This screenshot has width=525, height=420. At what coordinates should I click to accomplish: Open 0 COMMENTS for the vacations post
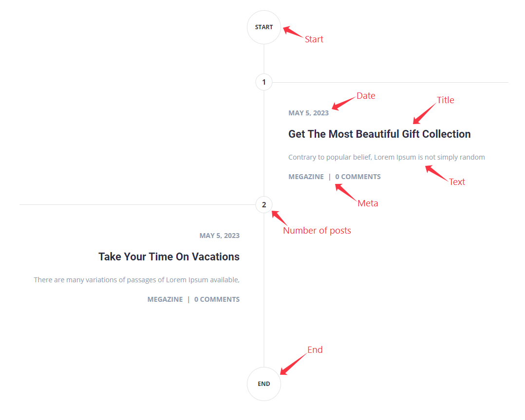[217, 299]
